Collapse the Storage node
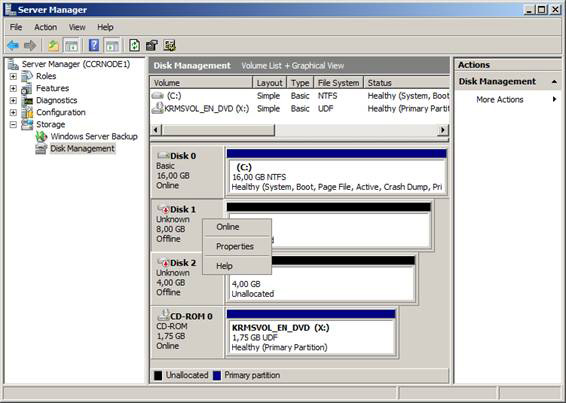The image size is (566, 403). pos(13,125)
